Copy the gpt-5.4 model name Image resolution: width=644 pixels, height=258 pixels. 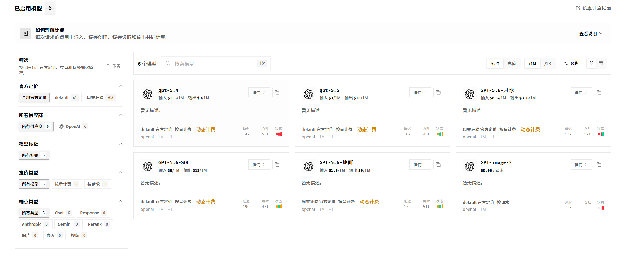277,93
